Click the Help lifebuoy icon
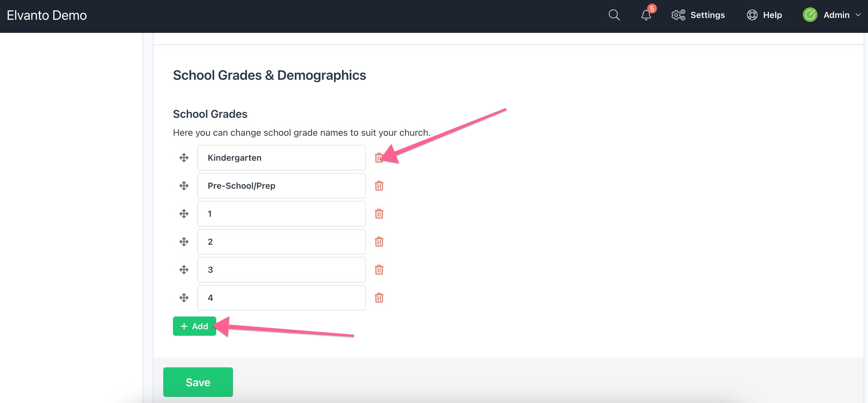 click(x=752, y=15)
